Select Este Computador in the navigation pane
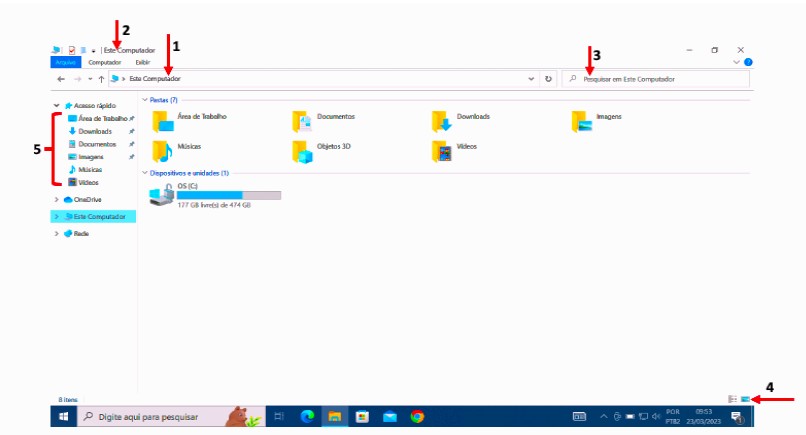806x435 pixels. point(99,216)
